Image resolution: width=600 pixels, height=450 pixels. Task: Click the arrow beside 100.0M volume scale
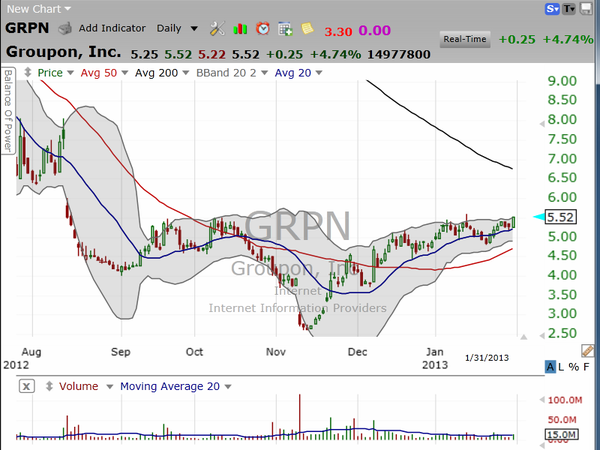[x=542, y=400]
